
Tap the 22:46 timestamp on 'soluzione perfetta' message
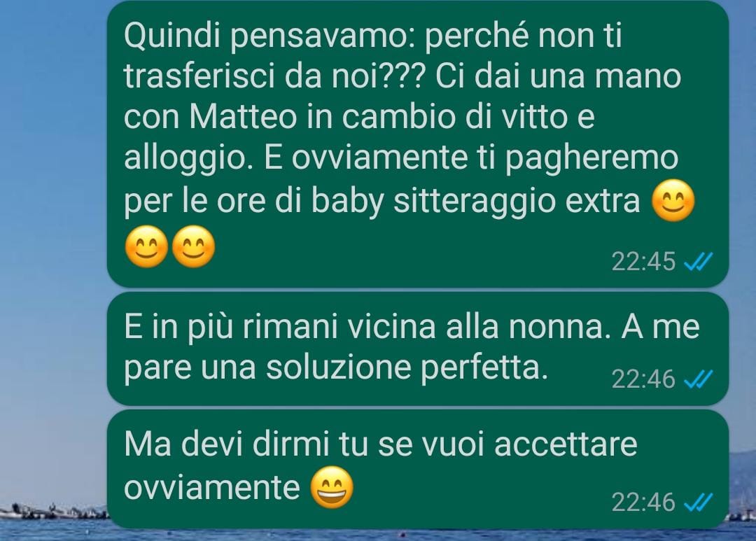[643, 379]
